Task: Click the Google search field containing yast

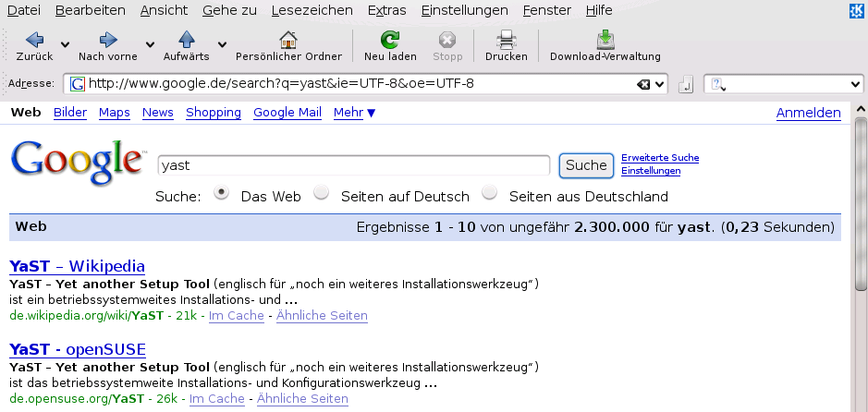Action: [x=354, y=165]
